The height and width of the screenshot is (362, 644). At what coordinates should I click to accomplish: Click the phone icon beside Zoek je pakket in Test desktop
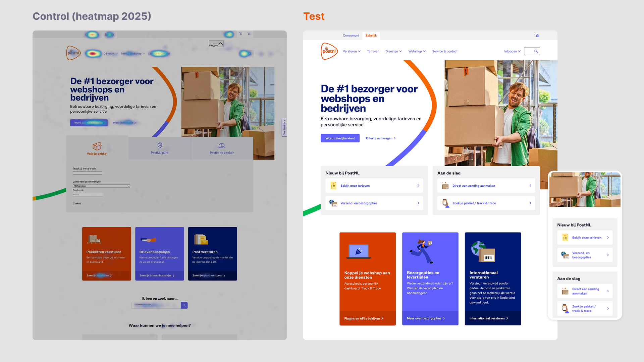[x=445, y=203]
